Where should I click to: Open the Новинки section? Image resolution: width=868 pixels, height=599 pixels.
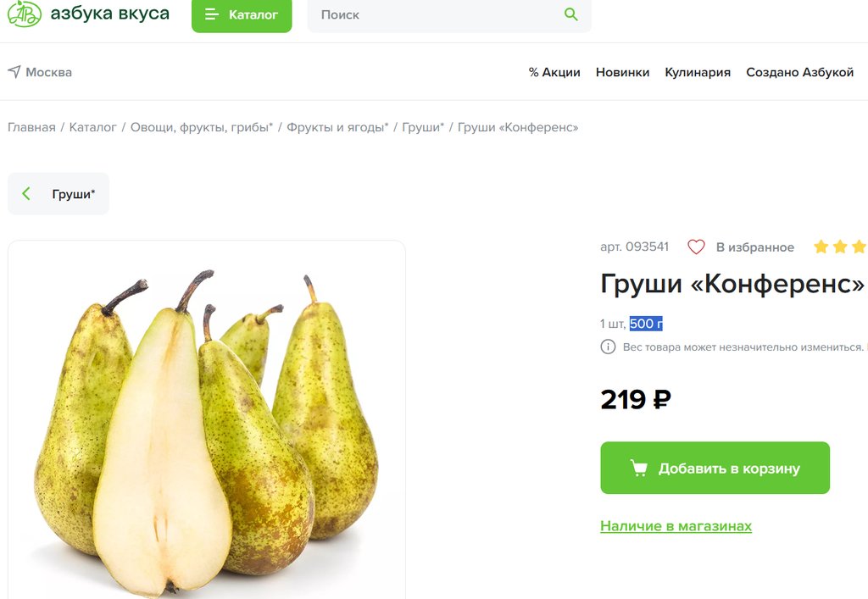click(x=622, y=73)
